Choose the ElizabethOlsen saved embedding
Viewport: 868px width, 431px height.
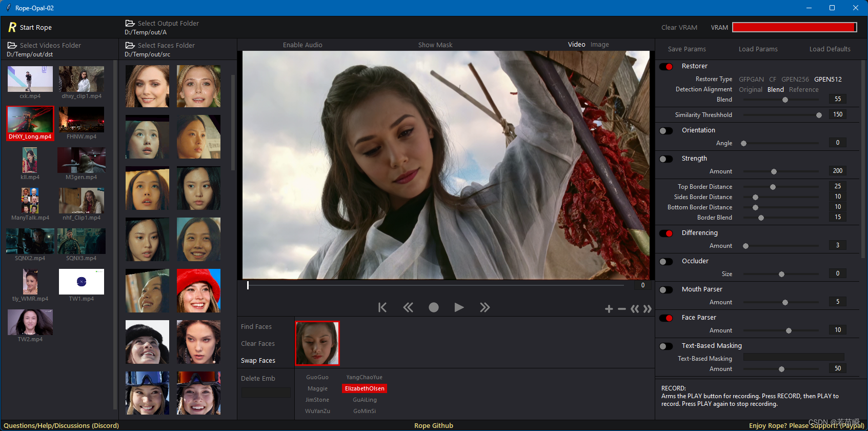(365, 388)
